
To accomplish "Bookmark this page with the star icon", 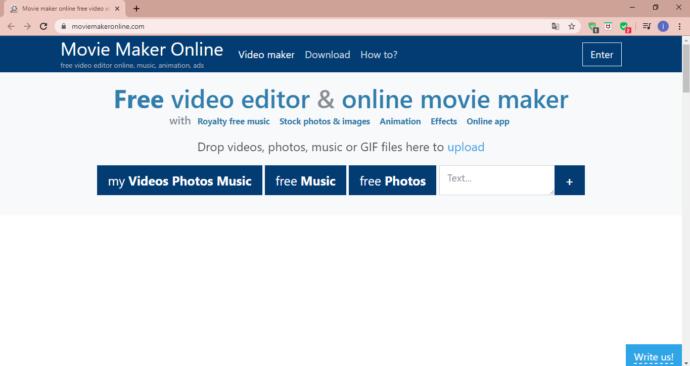I will tap(572, 26).
